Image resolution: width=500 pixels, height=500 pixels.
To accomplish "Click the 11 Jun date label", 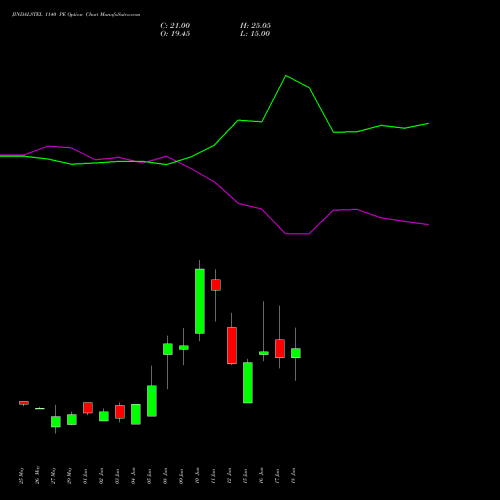I will click(214, 476).
